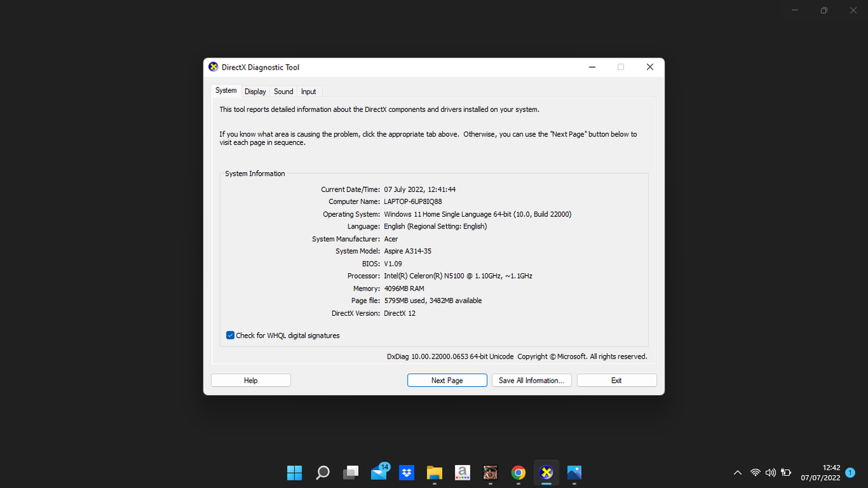Viewport: 868px width, 488px height.
Task: Open the taskbar app with sunglasses face icon
Action: point(490,472)
